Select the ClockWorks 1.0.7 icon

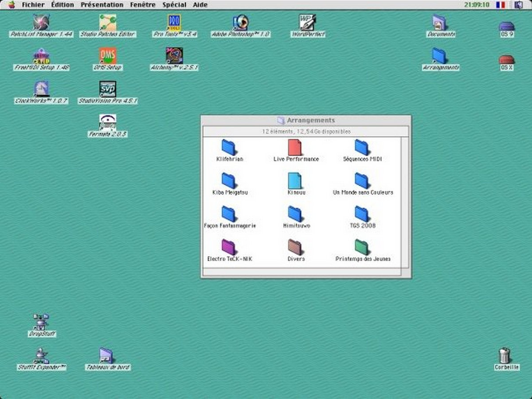[x=41, y=89]
